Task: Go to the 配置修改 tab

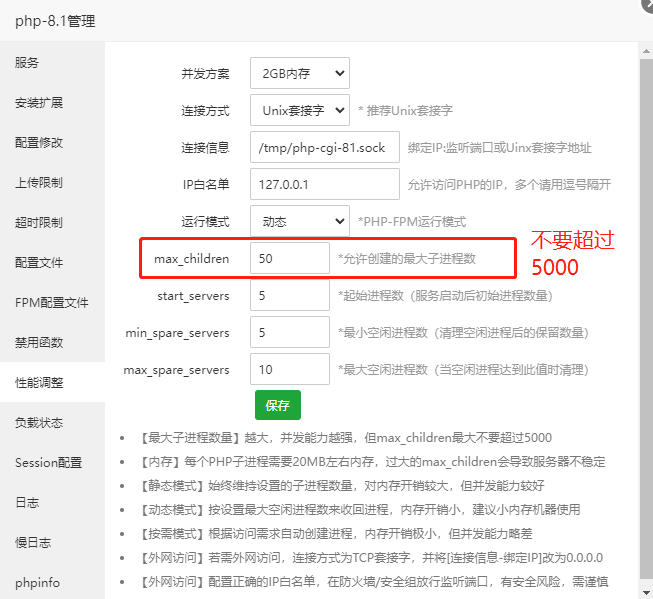Action: coord(39,142)
